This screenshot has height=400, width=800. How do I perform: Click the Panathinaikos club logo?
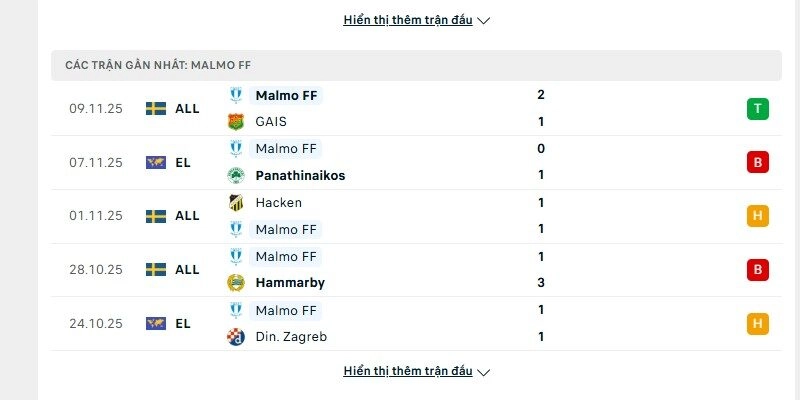click(236, 176)
